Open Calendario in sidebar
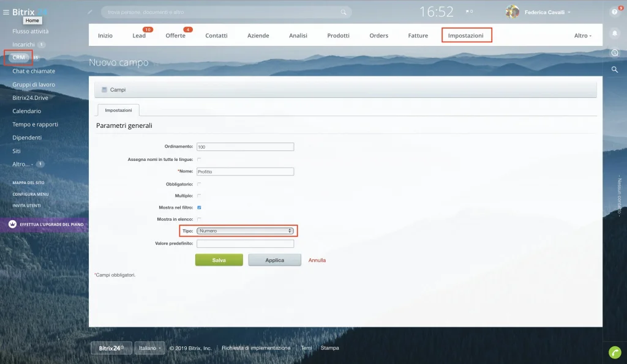 point(26,111)
